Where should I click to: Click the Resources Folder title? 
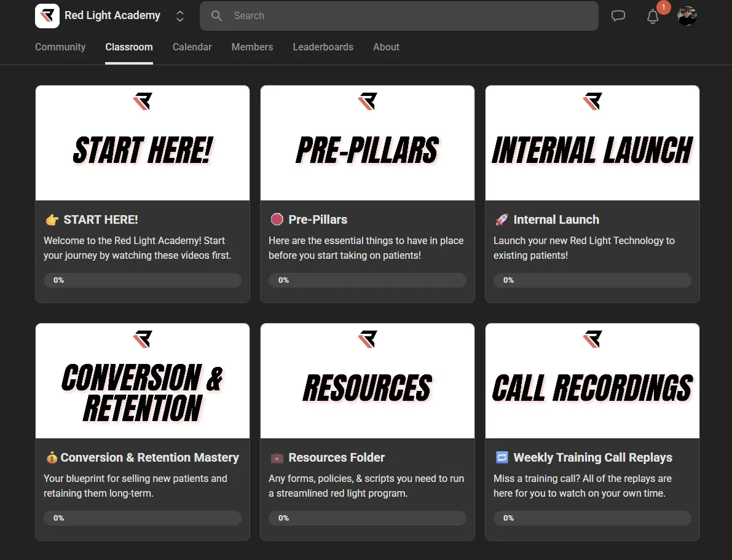pos(337,457)
